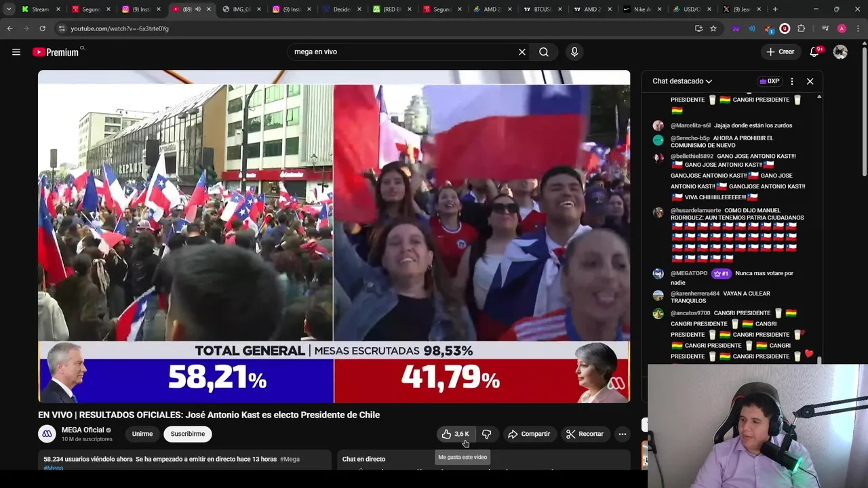Click the video title 'EN VIVO | RESULTADOS OFICIALES'

pos(209,415)
